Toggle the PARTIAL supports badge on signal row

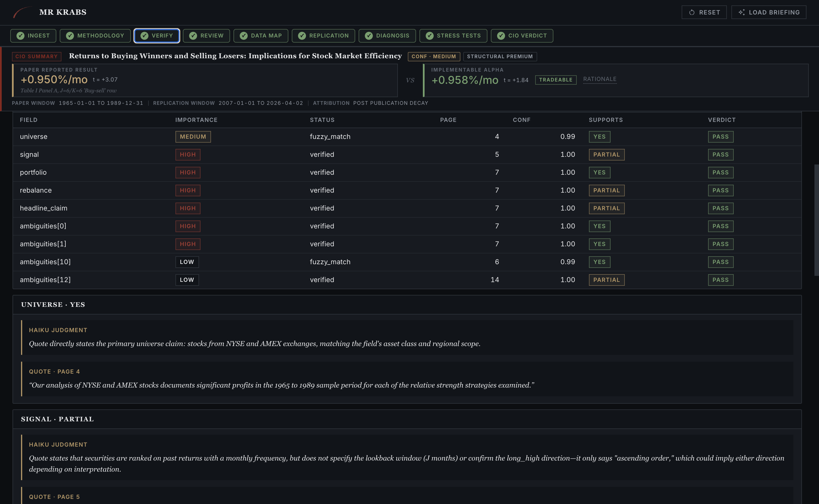[607, 154]
